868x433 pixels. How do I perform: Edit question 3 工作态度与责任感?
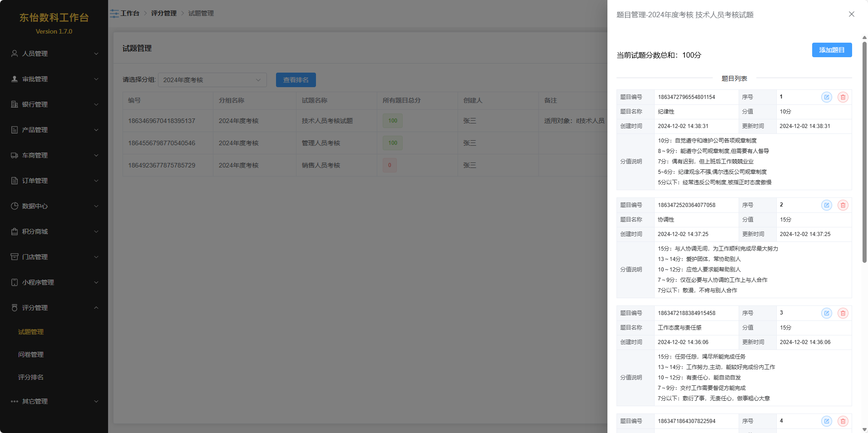coord(826,313)
